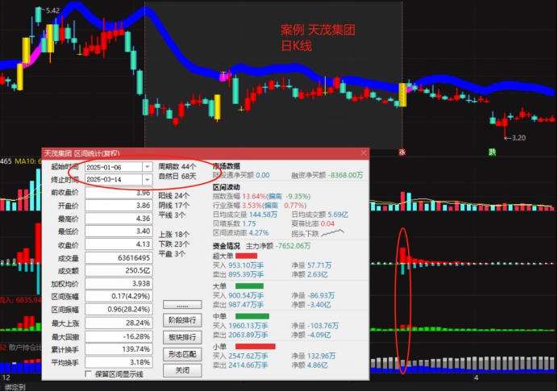Image resolution: width=558 pixels, height=392 pixels.
Task: Click the 收盘价 value 4.13
Action: [x=119, y=244]
